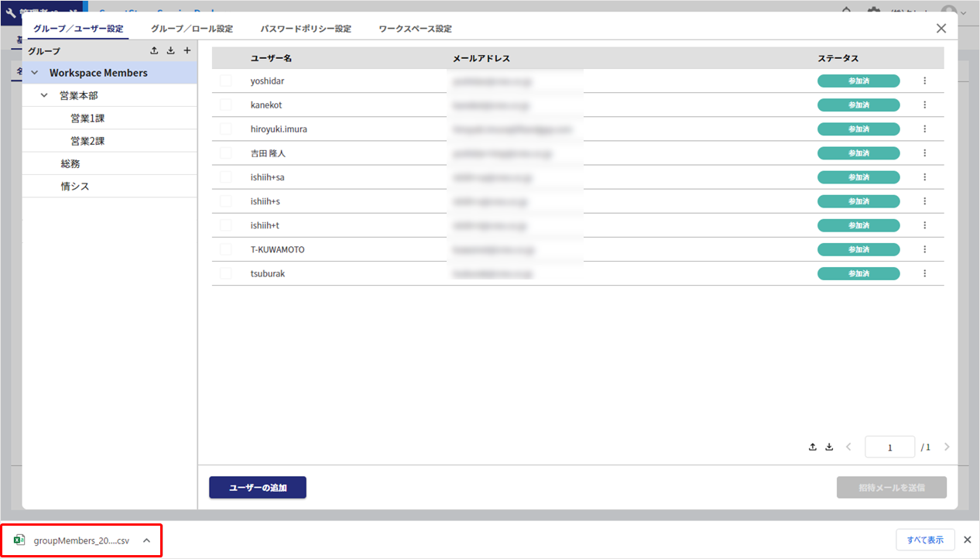Click the ユーザーの追加 button
The height and width of the screenshot is (559, 980).
258,488
